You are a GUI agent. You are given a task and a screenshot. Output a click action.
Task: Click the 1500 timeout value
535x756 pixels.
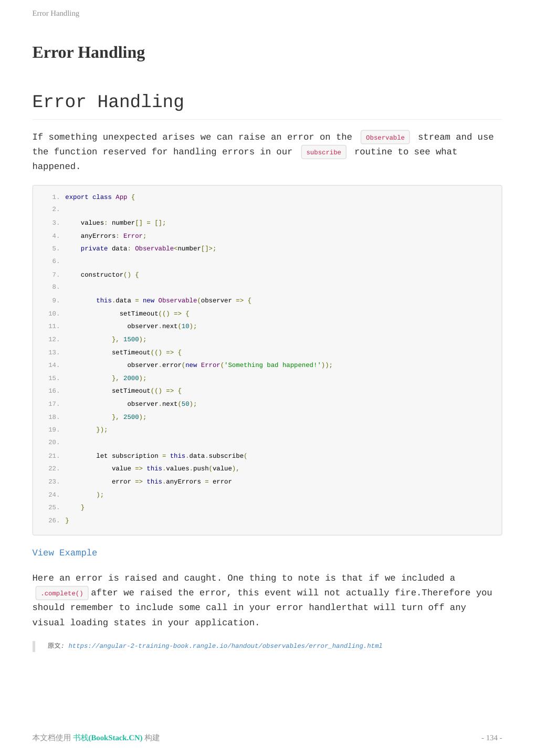click(131, 339)
